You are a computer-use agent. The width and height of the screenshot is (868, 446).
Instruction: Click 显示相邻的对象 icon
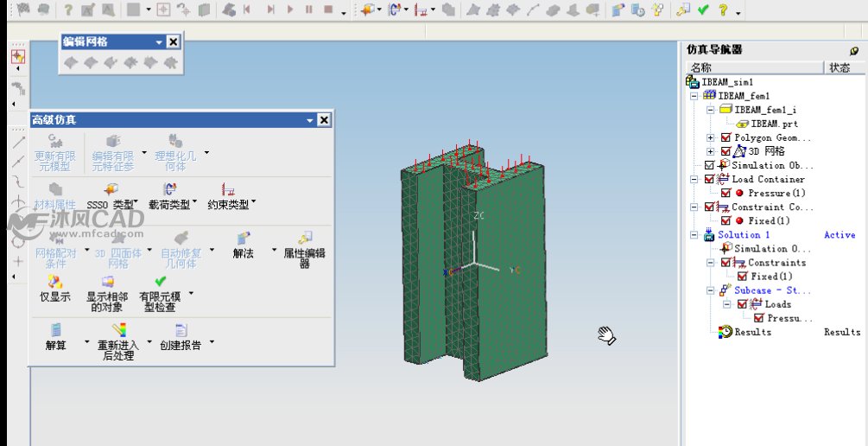108,282
